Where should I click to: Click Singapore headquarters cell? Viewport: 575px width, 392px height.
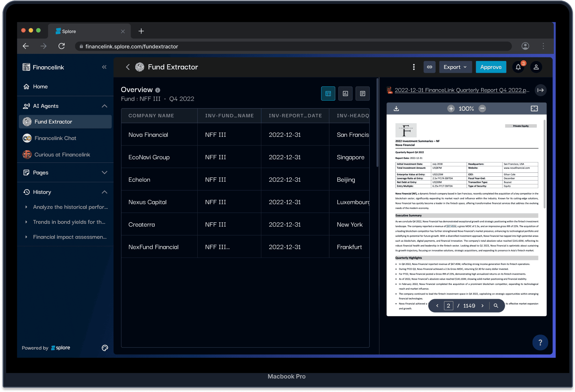[x=349, y=157]
